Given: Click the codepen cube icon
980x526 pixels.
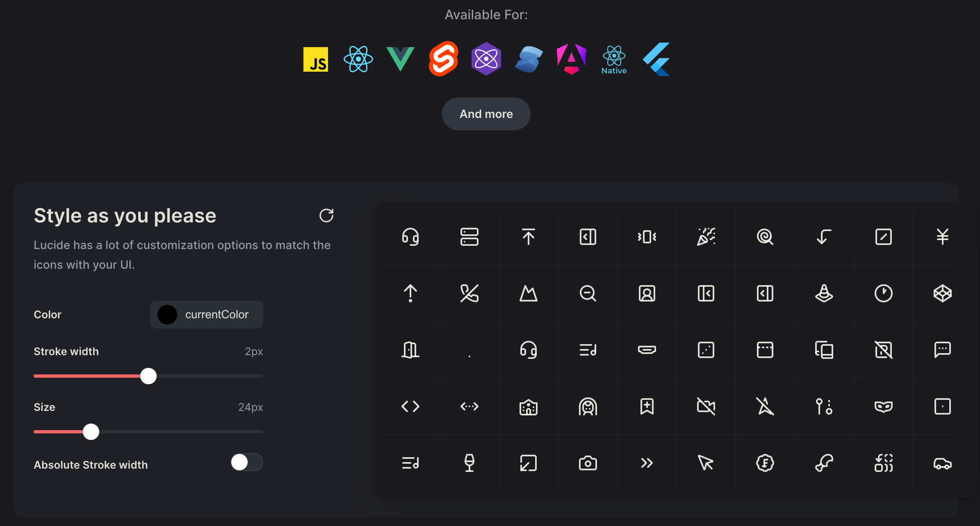Looking at the screenshot, I should [942, 293].
